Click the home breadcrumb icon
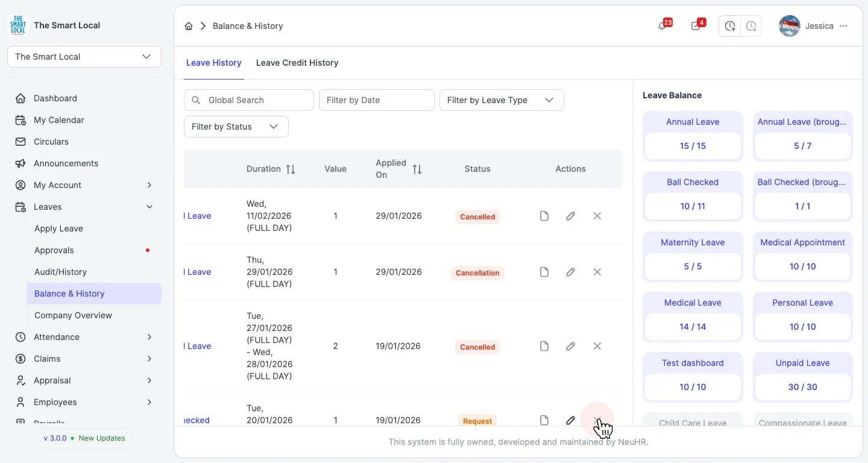The height and width of the screenshot is (463, 868). point(189,26)
